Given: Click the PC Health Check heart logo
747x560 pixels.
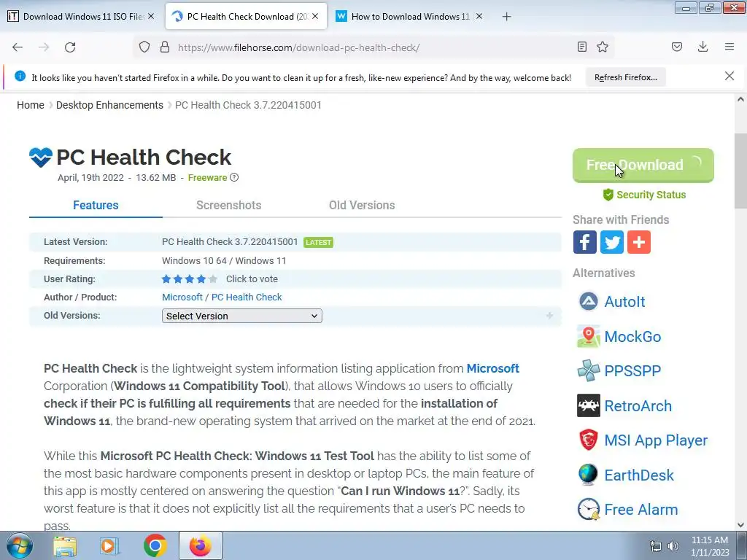Looking at the screenshot, I should pos(41,157).
